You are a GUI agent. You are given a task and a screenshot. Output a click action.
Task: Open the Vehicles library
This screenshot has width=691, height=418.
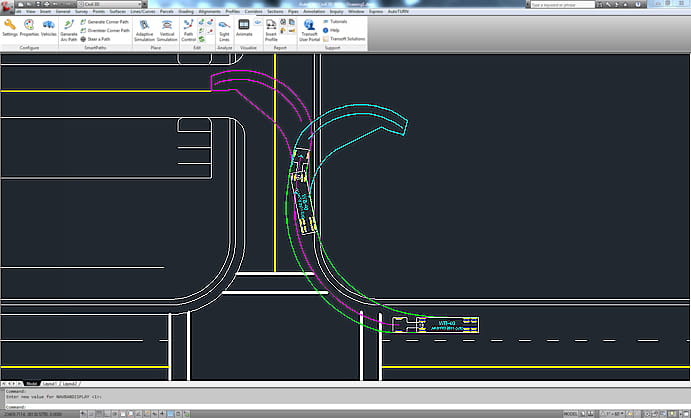pos(48,28)
